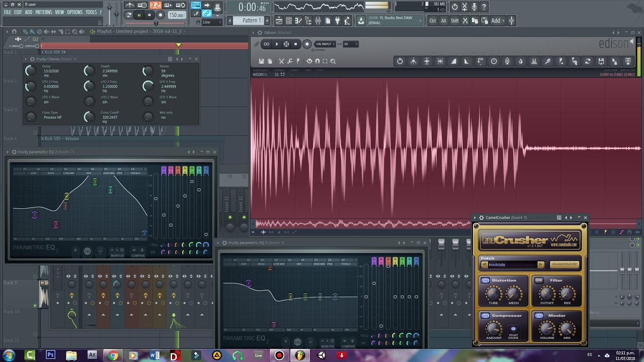
Task: Click the CamelCrusher TUBE knob
Action: [493, 294]
